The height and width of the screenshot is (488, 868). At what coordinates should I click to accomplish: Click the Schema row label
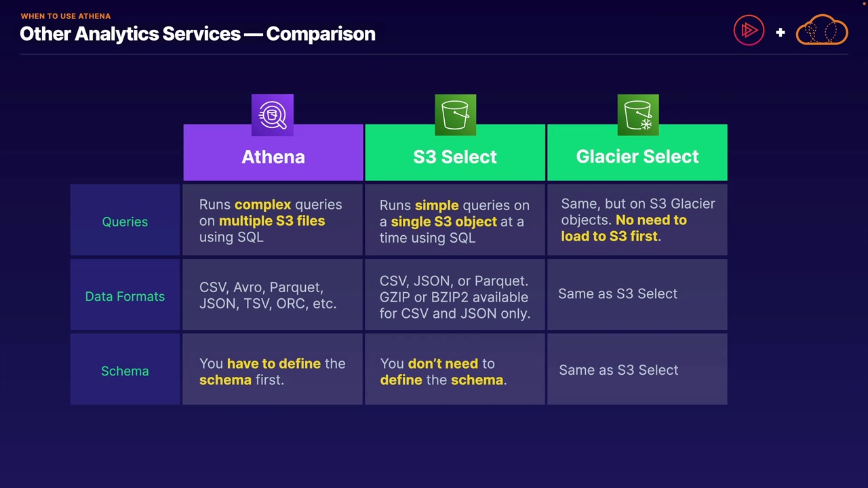tap(125, 371)
